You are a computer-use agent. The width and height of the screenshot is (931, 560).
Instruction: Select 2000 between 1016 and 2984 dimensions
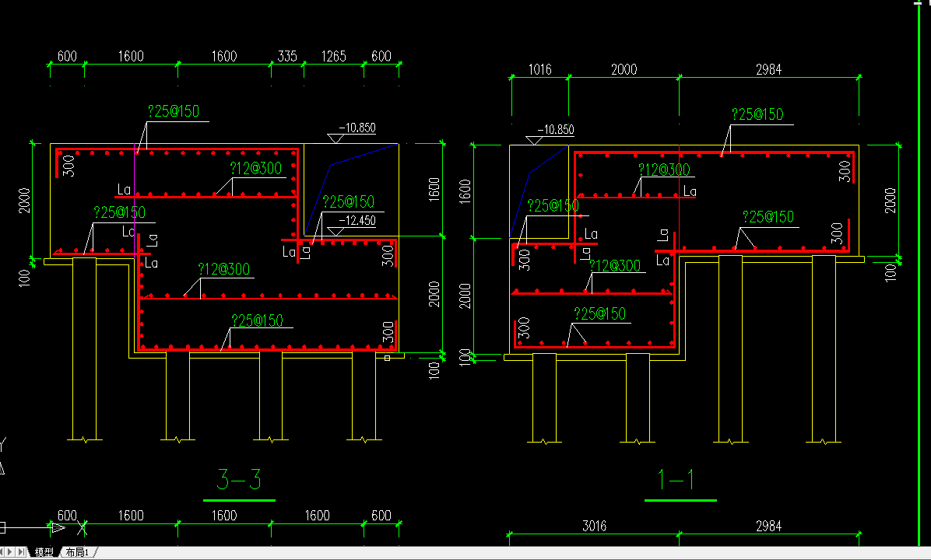click(624, 69)
